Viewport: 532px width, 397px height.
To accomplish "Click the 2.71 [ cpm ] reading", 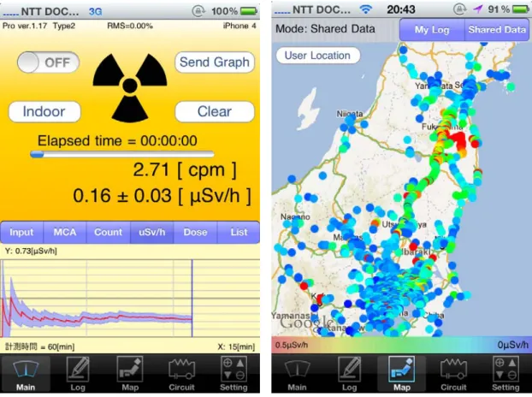I will coord(185,169).
